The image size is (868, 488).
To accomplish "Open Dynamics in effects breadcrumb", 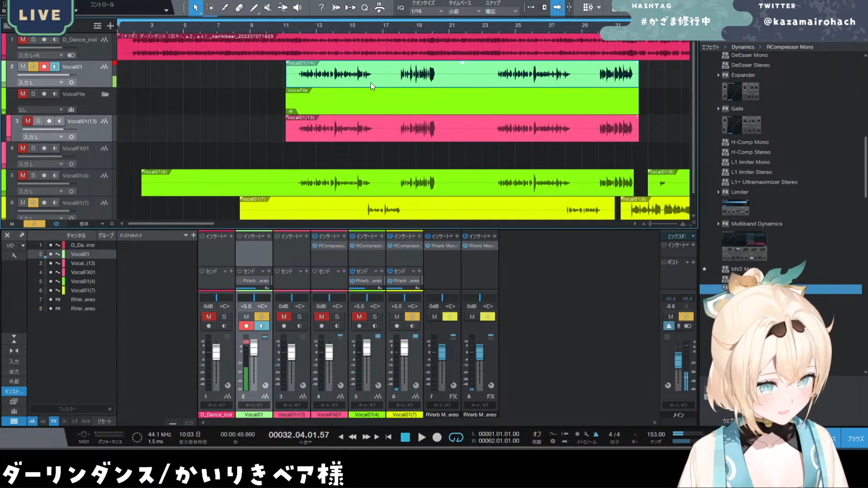I will coord(742,47).
